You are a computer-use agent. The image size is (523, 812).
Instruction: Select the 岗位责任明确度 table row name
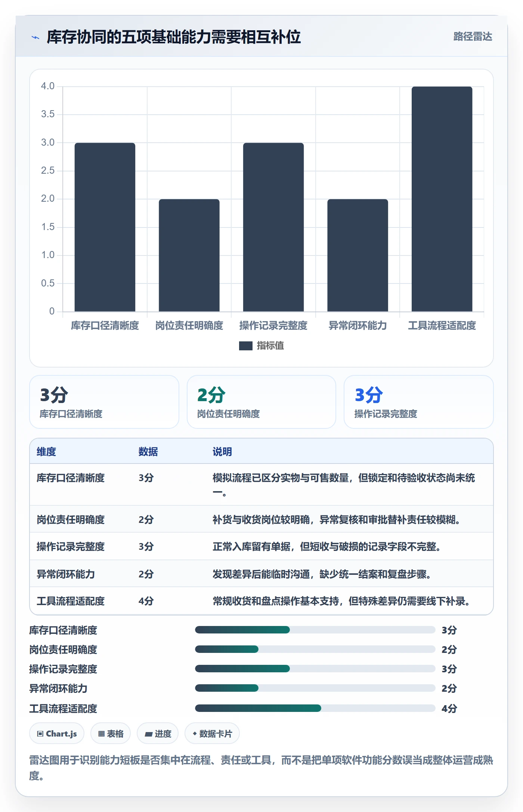point(71,520)
